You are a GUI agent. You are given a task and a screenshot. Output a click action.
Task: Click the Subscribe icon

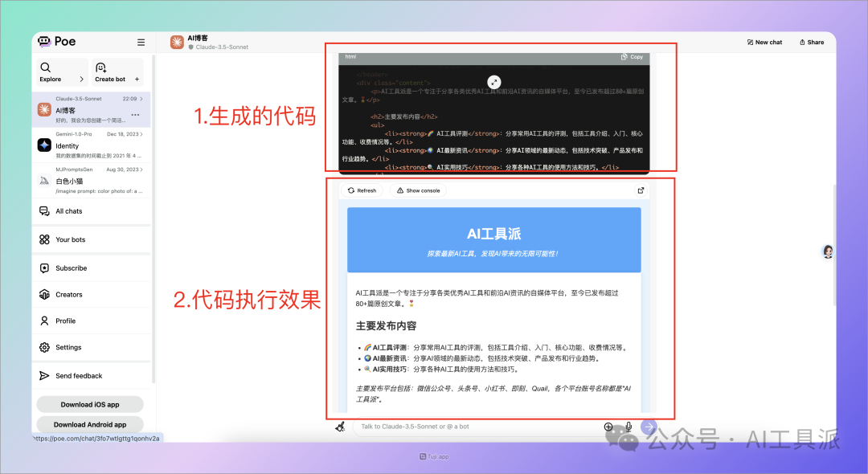coord(44,268)
